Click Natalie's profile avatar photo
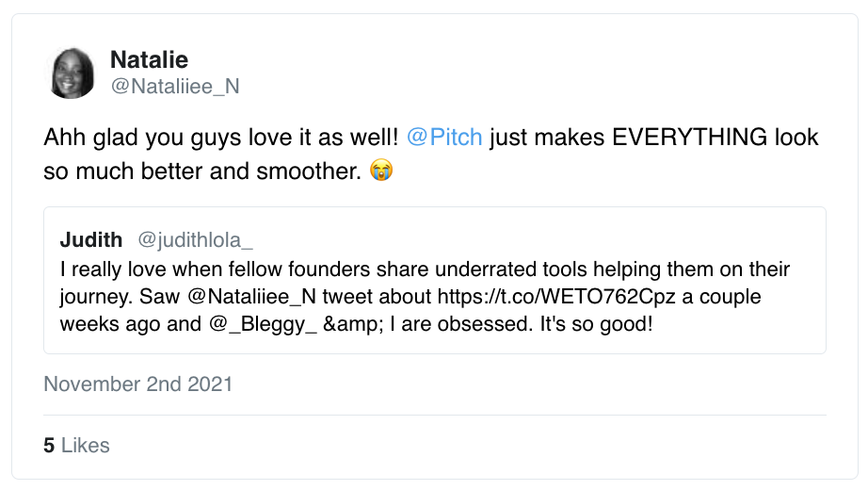 72,73
